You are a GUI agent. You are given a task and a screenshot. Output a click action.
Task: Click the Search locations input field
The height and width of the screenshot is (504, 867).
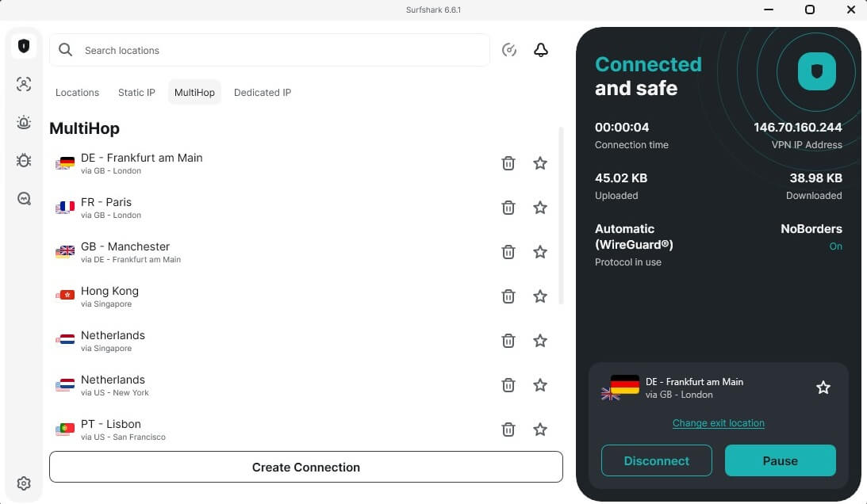coord(270,49)
